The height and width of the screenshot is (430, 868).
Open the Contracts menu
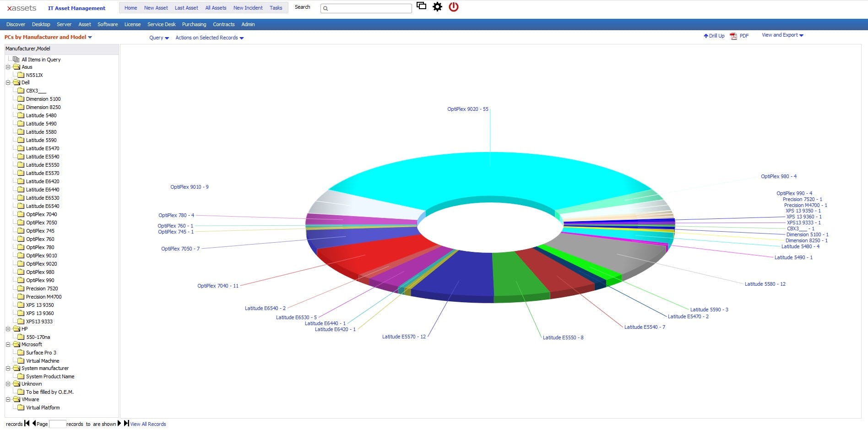[x=223, y=24]
